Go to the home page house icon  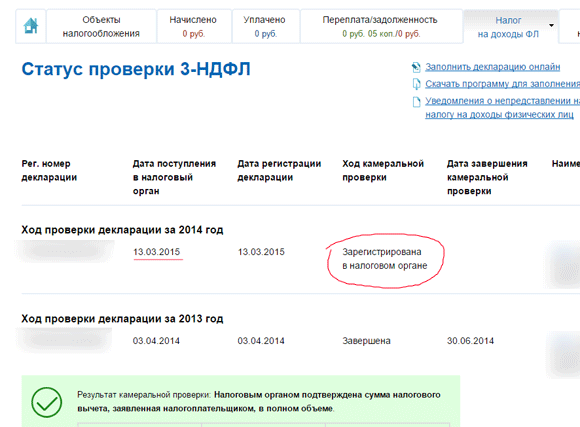(31, 26)
